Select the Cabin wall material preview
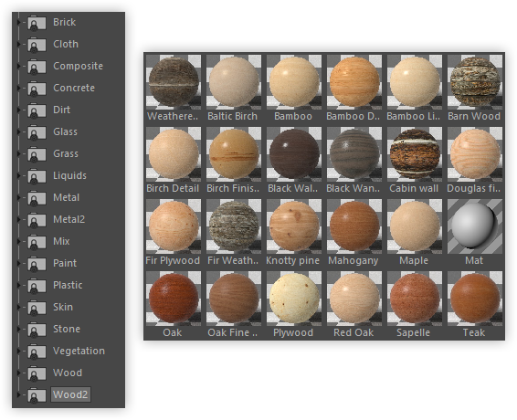Image resolution: width=517 pixels, height=420 pixels. click(415, 154)
